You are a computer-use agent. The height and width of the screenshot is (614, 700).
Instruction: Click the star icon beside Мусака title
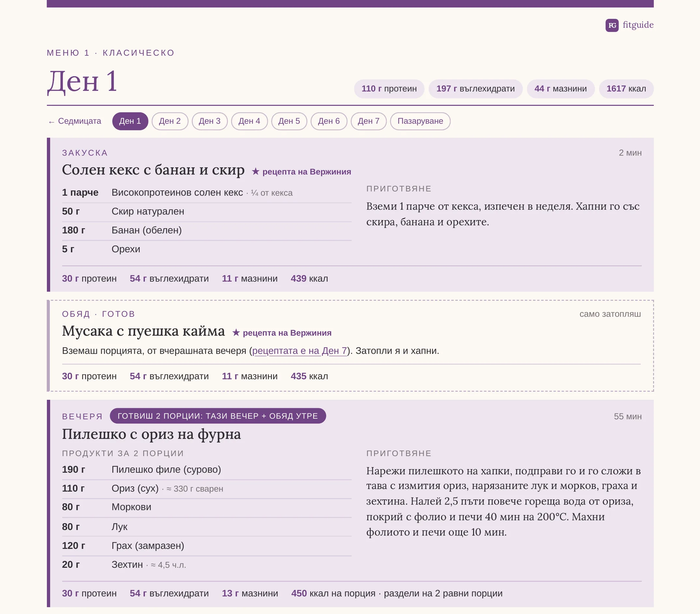coord(236,333)
